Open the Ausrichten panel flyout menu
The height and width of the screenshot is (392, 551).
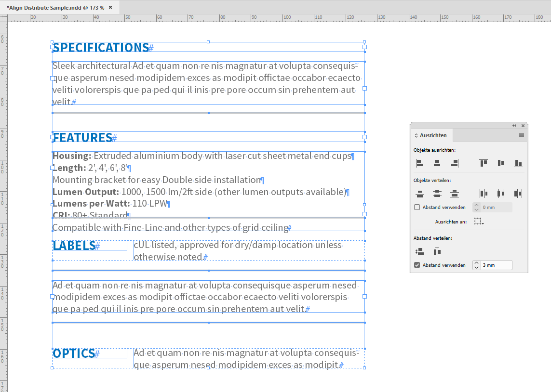[522, 135]
